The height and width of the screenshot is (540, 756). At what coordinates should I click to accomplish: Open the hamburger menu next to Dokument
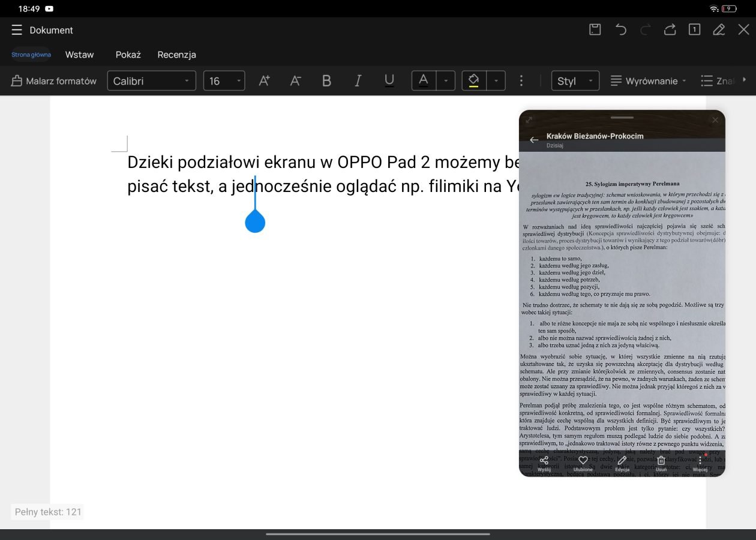click(x=17, y=30)
